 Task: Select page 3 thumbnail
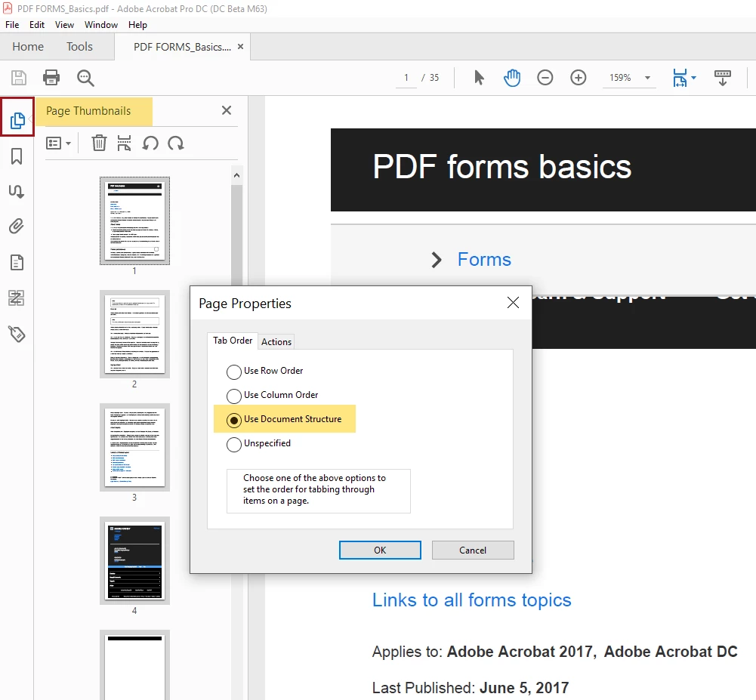tap(134, 447)
